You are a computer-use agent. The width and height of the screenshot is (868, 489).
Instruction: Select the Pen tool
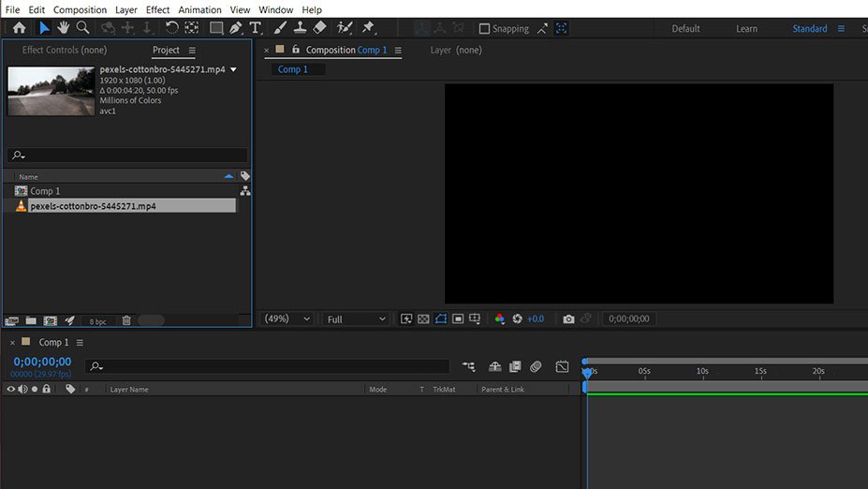[x=236, y=28]
